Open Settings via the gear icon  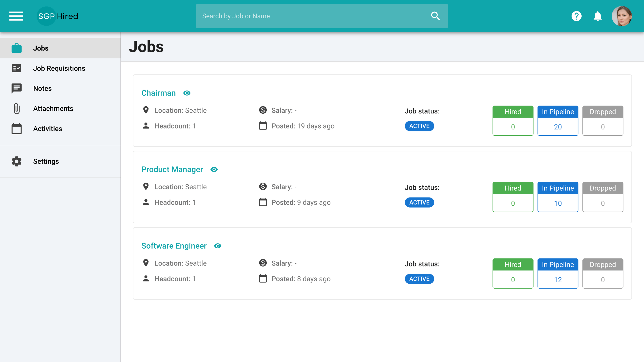pos(16,161)
